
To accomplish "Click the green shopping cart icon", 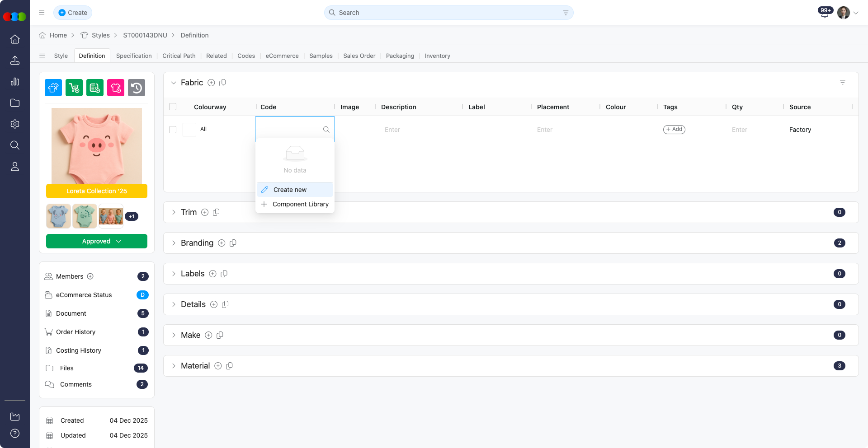I will (x=74, y=88).
